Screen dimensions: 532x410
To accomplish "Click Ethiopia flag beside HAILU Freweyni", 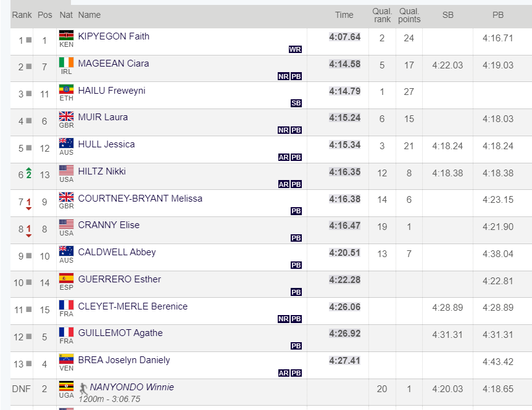I will tap(66, 89).
